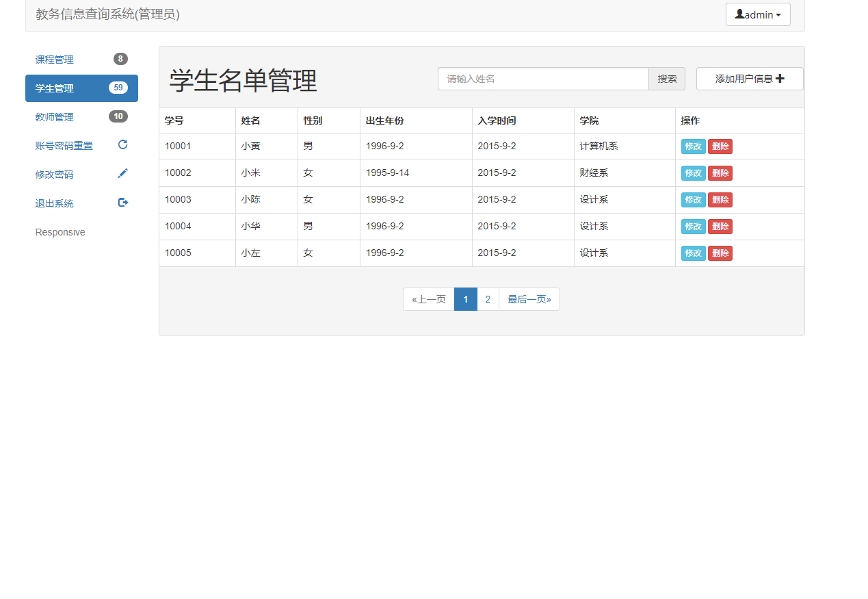The width and height of the screenshot is (868, 599).
Task: Click the sign-out icon beside 退出系统
Action: pyautogui.click(x=122, y=202)
